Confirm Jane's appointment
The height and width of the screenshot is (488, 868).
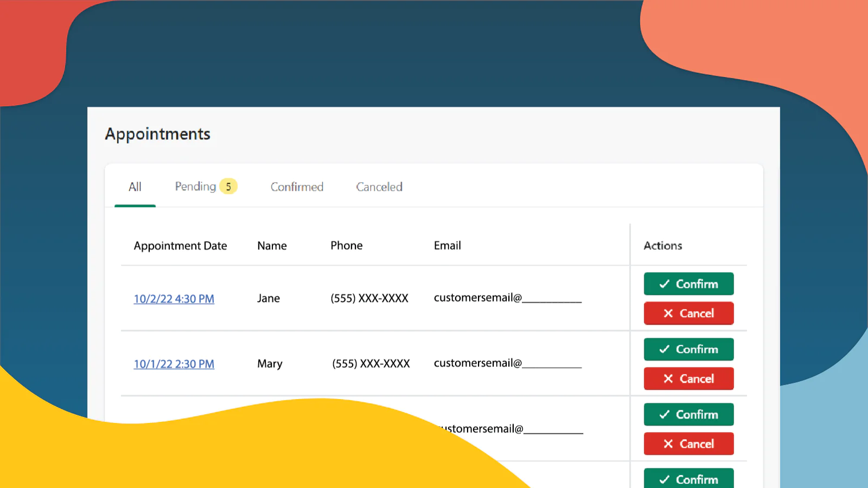(689, 284)
